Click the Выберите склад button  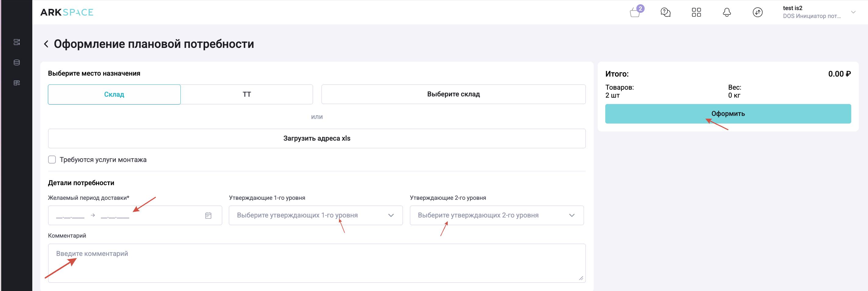click(x=453, y=95)
